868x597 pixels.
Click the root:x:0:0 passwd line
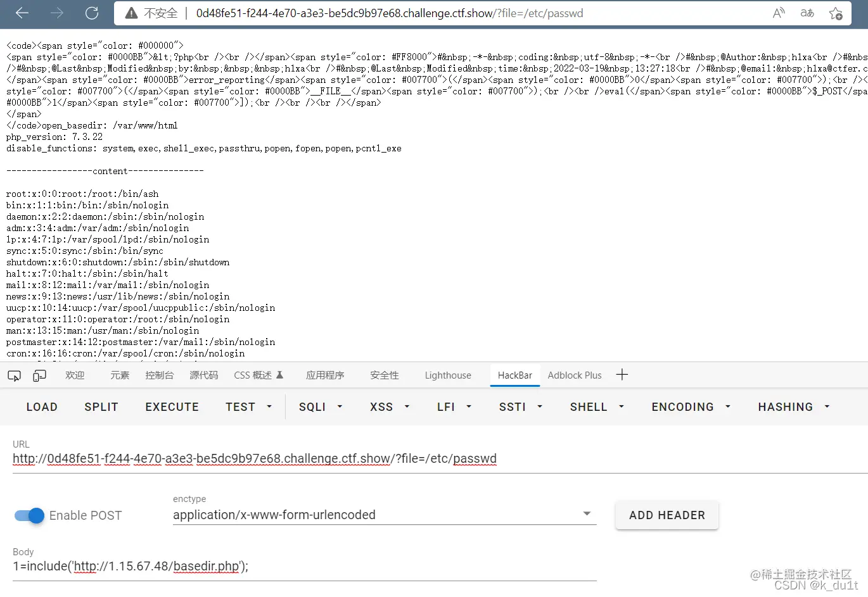(x=82, y=194)
